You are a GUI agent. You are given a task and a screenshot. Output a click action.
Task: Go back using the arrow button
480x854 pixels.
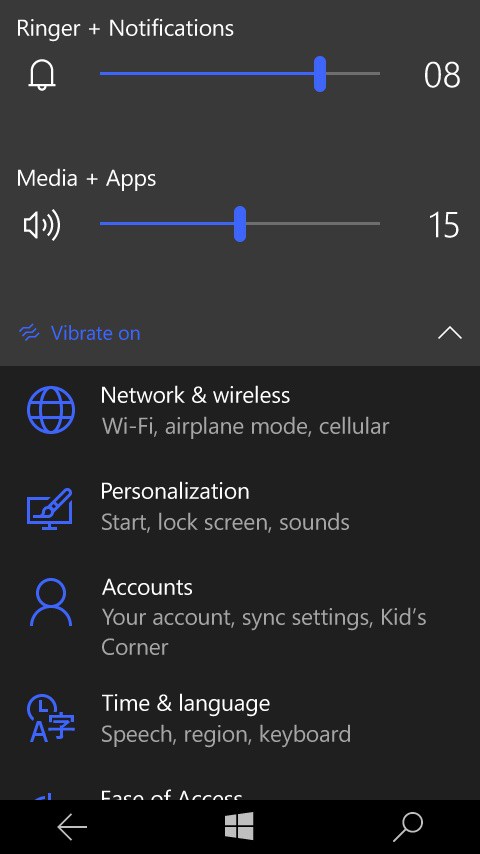[x=72, y=827]
